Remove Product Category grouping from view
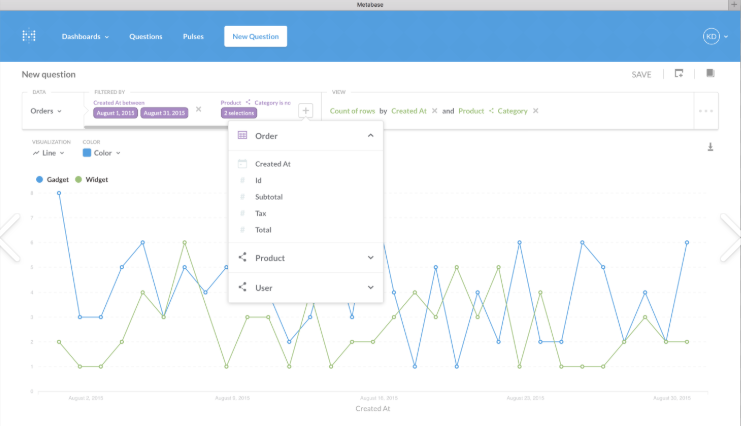Screen dimensions: 741x426 coord(536,111)
